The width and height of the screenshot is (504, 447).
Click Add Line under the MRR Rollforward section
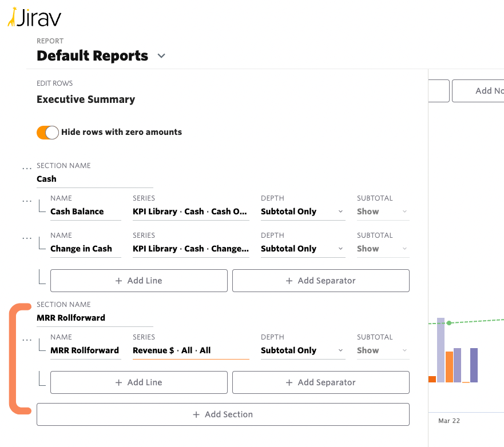(138, 382)
